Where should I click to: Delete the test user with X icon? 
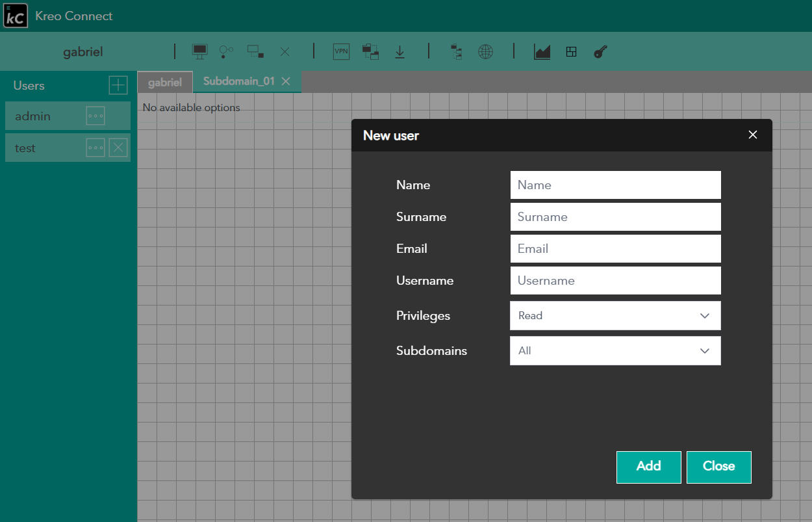coord(118,148)
